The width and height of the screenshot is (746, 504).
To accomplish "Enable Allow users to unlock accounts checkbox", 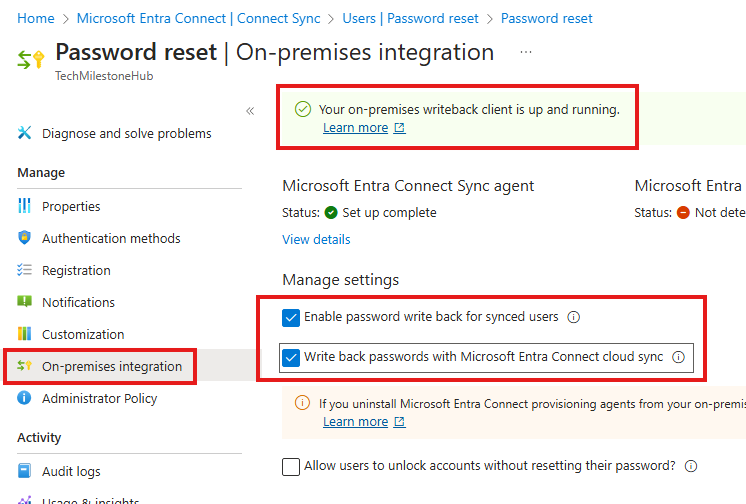I will [291, 466].
